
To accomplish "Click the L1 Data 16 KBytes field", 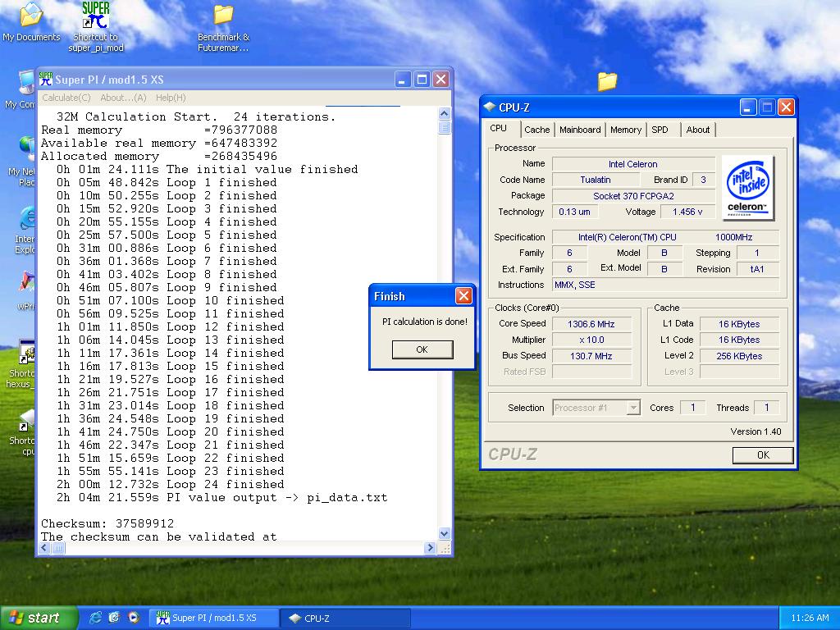I will pyautogui.click(x=739, y=323).
